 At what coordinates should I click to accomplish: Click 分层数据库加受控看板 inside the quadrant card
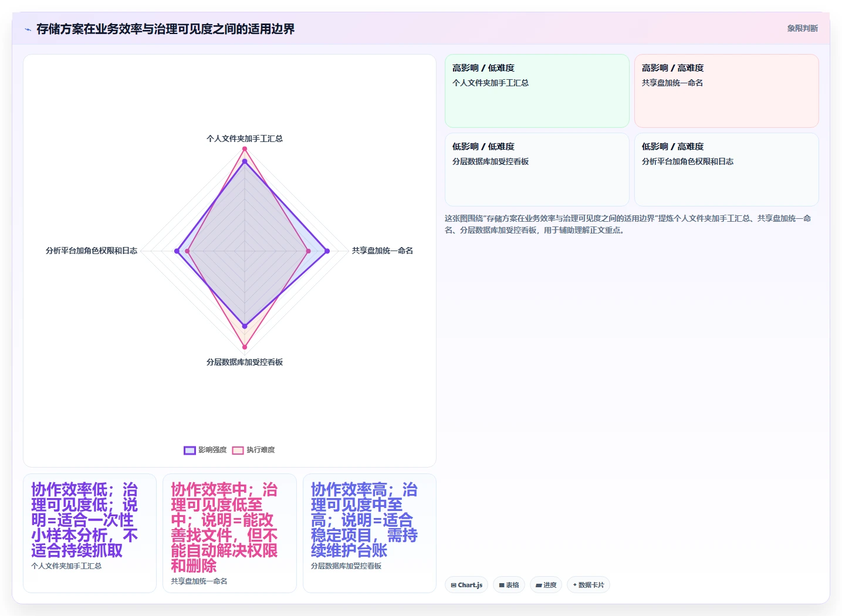pyautogui.click(x=491, y=161)
